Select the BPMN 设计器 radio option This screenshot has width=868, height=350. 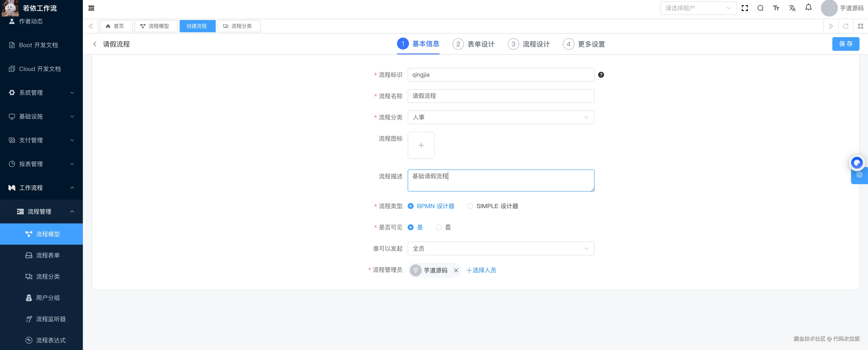[411, 206]
